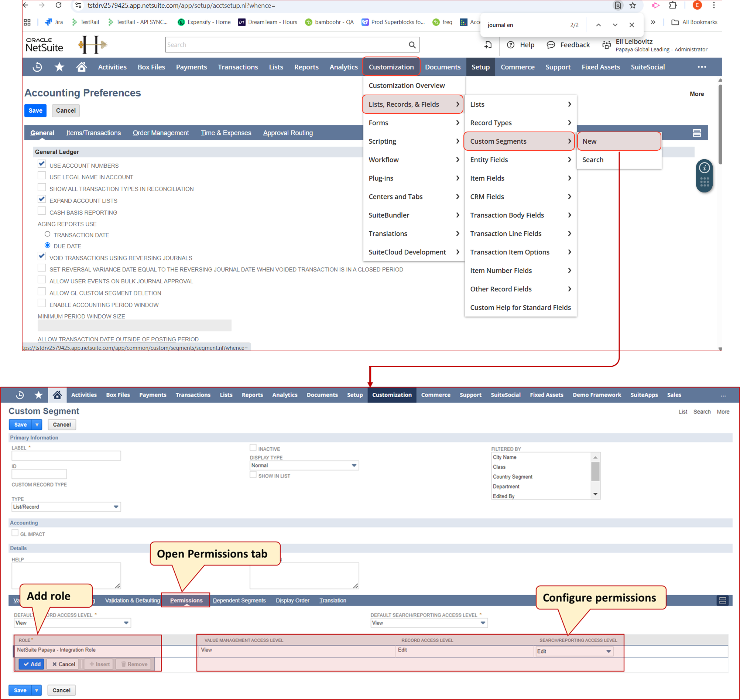Click bottom Cancel button on Custom Segment
This screenshot has height=700, width=740.
(61, 690)
